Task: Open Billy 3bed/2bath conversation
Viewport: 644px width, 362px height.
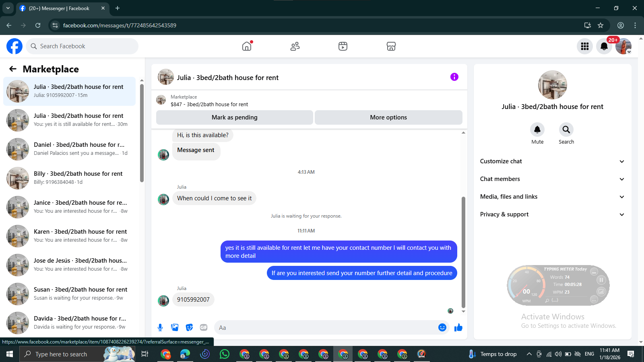Action: 70,178
